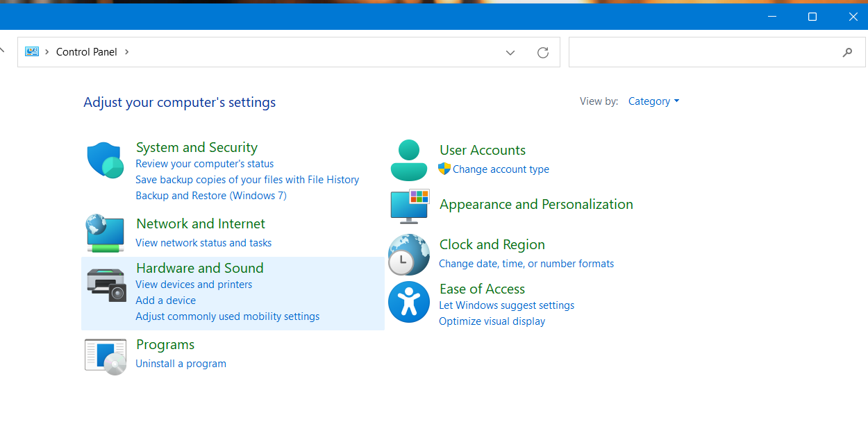Open Uninstall a program link
This screenshot has height=431, width=868.
coord(181,364)
